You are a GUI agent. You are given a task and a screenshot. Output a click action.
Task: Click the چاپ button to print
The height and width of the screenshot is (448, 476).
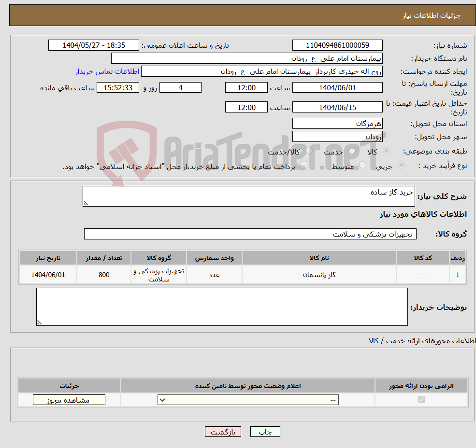click(265, 432)
